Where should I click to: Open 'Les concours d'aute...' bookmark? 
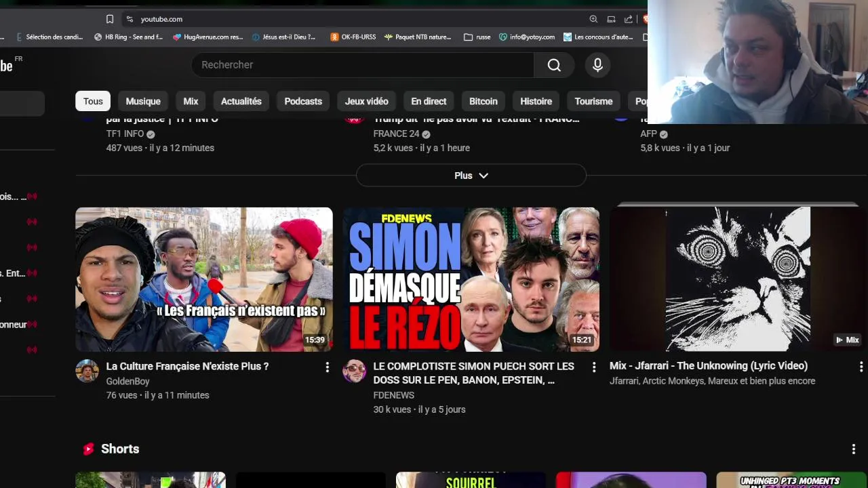click(x=598, y=37)
